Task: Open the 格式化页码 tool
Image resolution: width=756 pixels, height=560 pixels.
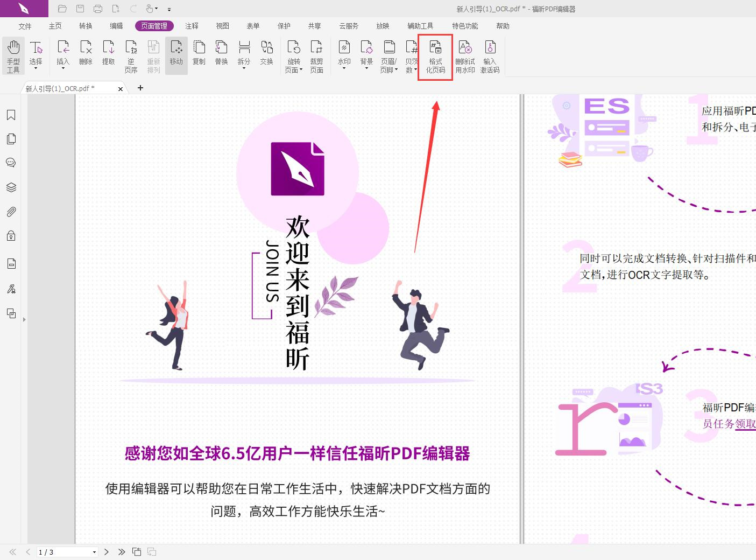Action: [x=435, y=57]
